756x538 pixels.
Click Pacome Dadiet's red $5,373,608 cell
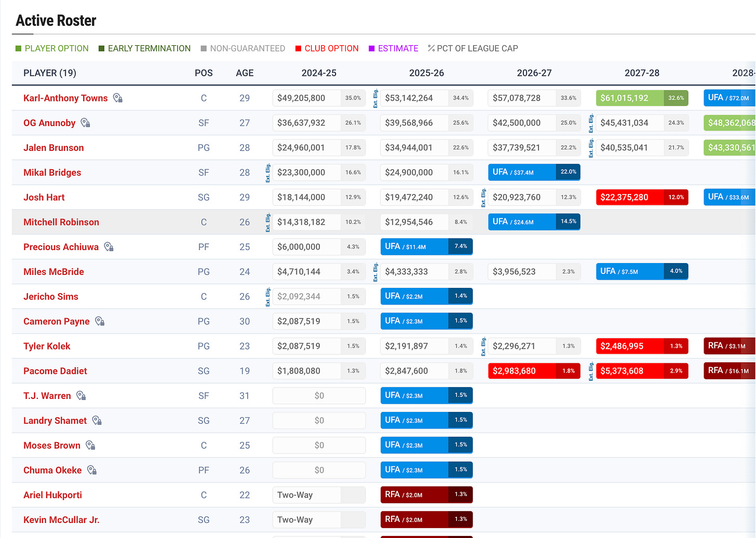click(642, 371)
